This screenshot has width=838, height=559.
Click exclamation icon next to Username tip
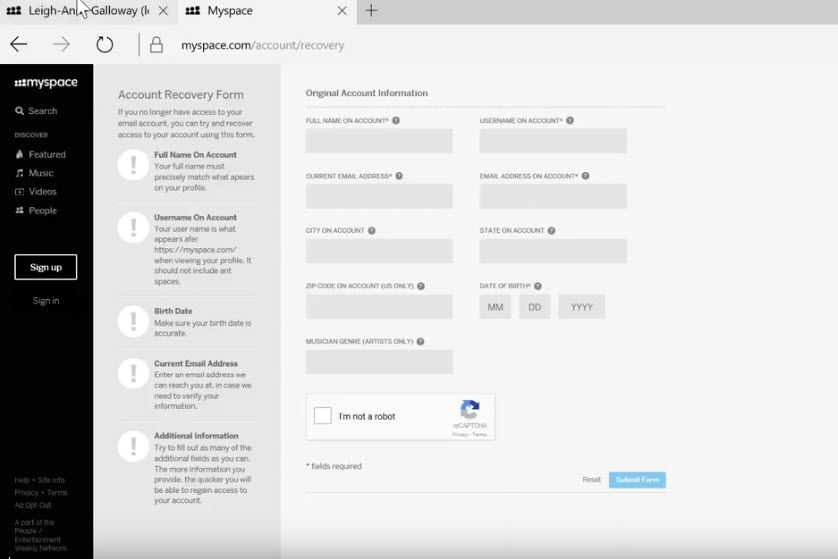click(133, 228)
